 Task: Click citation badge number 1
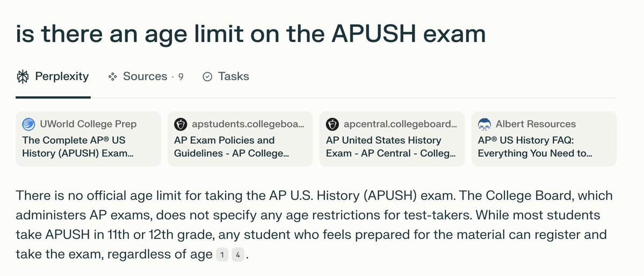pyautogui.click(x=222, y=255)
